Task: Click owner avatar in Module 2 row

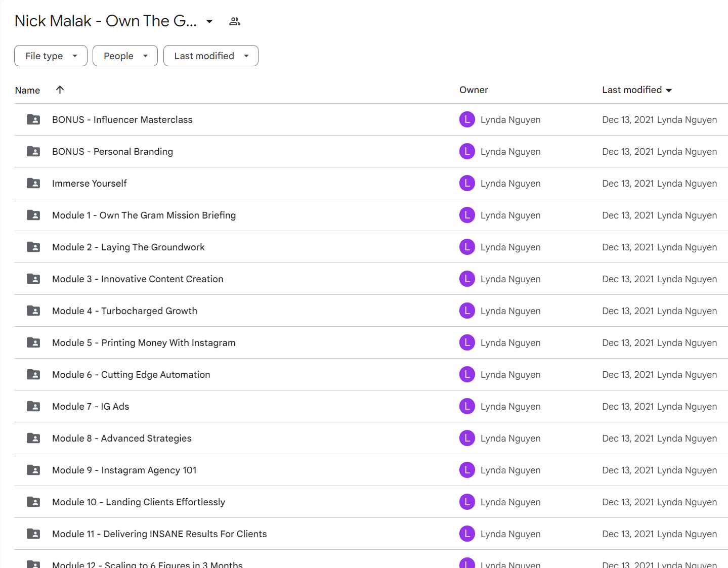Action: 467,247
